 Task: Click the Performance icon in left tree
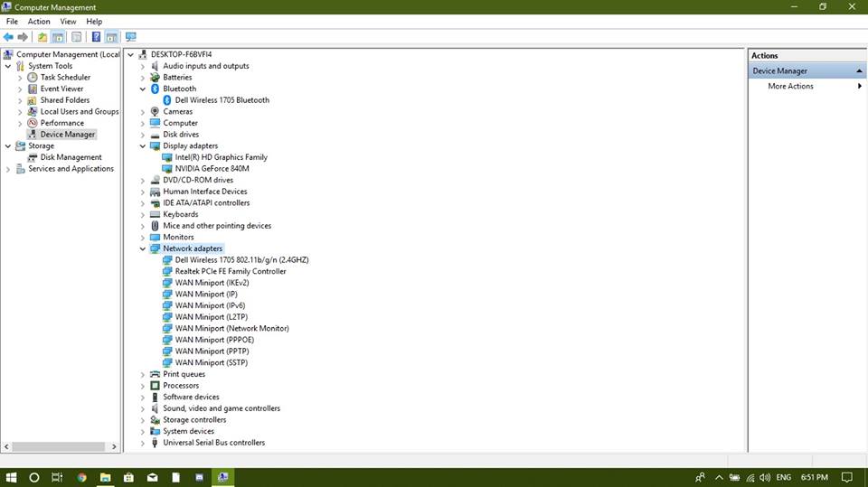(x=33, y=123)
